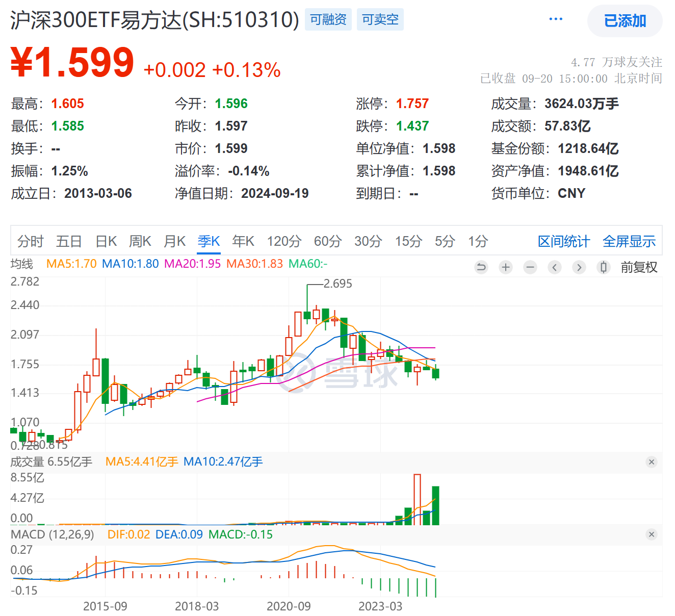Switch to the 120分 chart tab
This screenshot has width=675, height=616.
click(284, 241)
